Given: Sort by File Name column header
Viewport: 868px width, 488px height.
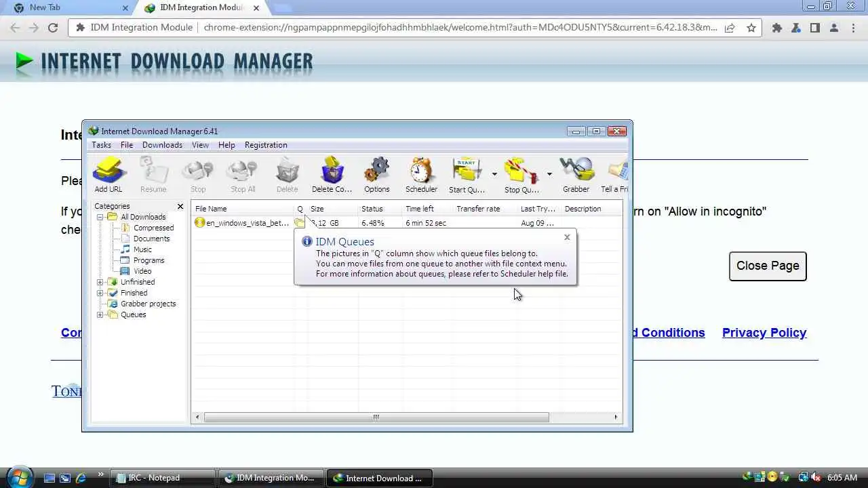Looking at the screenshot, I should (x=243, y=209).
